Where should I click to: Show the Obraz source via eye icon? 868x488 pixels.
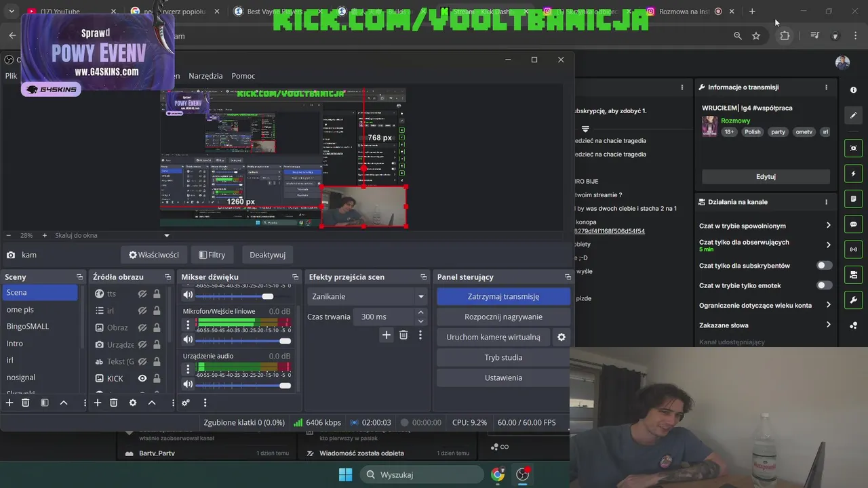[142, 327]
